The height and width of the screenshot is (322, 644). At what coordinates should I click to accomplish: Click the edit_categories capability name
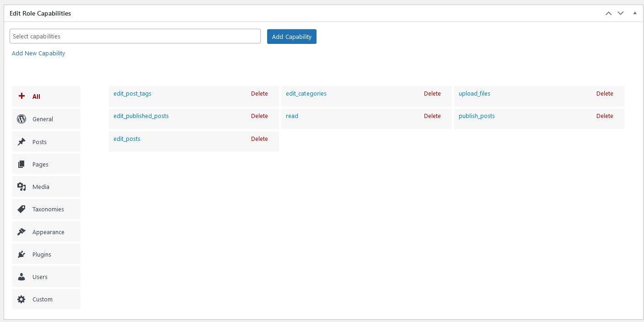coord(306,93)
